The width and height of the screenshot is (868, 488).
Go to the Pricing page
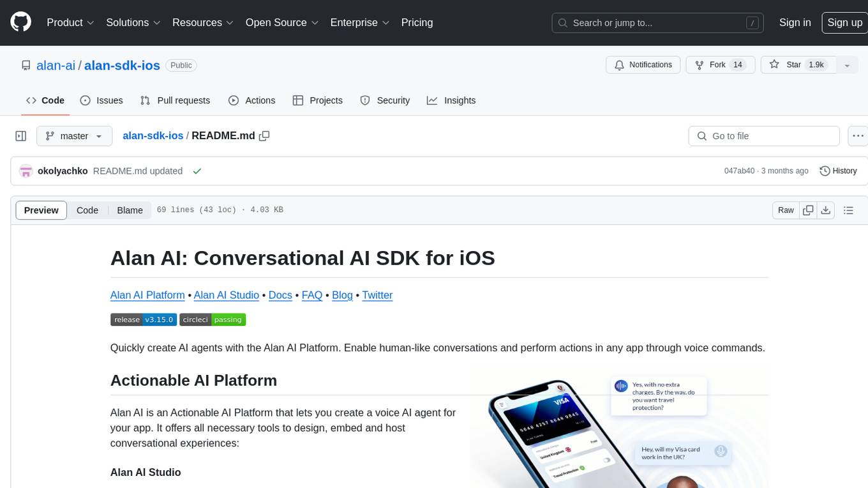[x=417, y=22]
